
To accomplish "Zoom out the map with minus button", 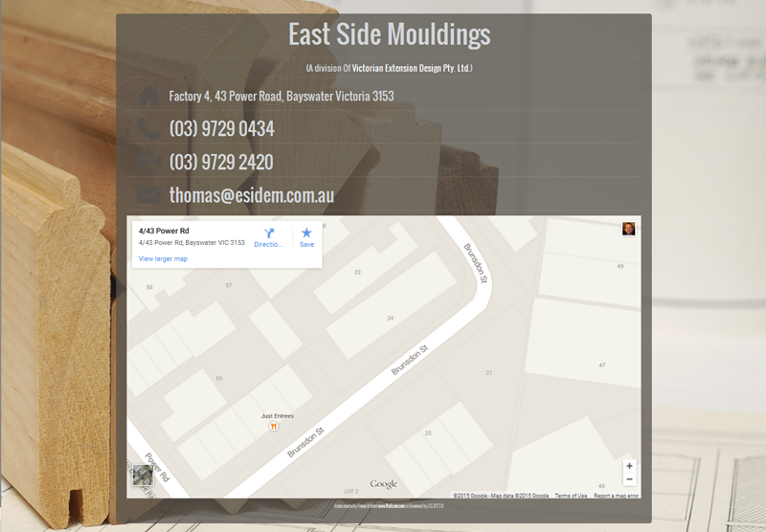I will click(629, 478).
